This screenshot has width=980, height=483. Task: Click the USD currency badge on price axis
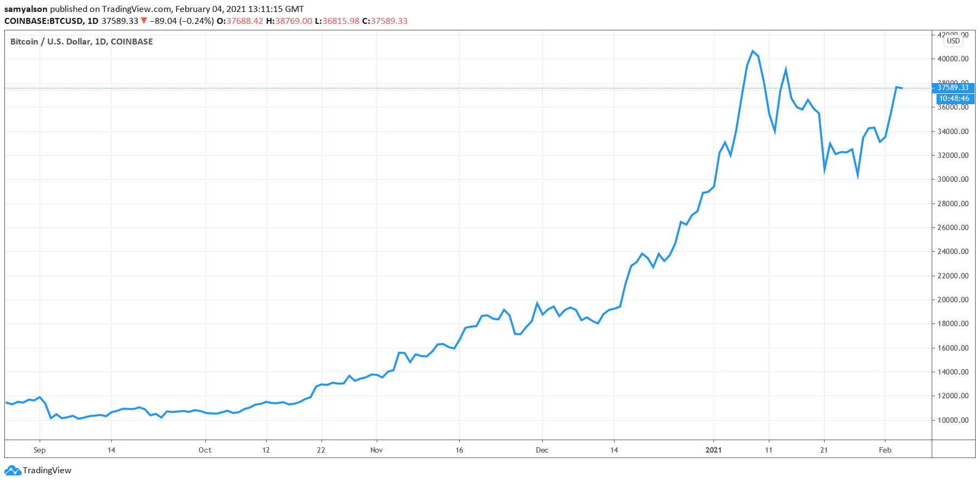coord(953,41)
